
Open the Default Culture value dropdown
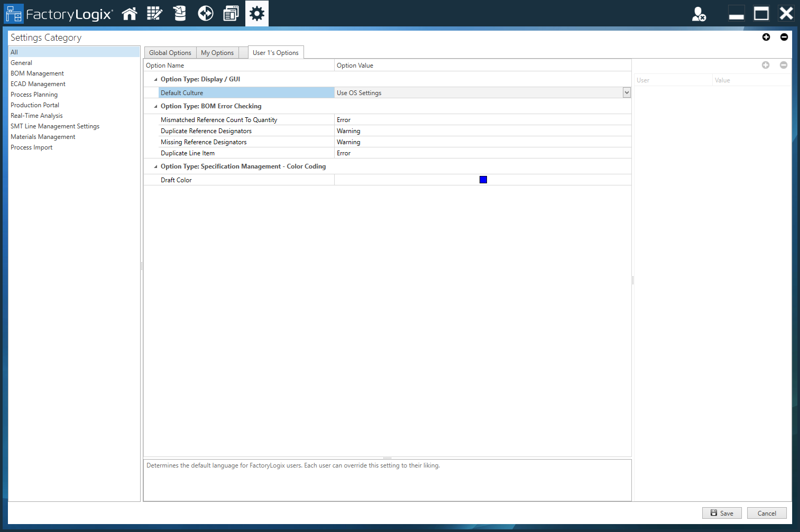coord(626,92)
